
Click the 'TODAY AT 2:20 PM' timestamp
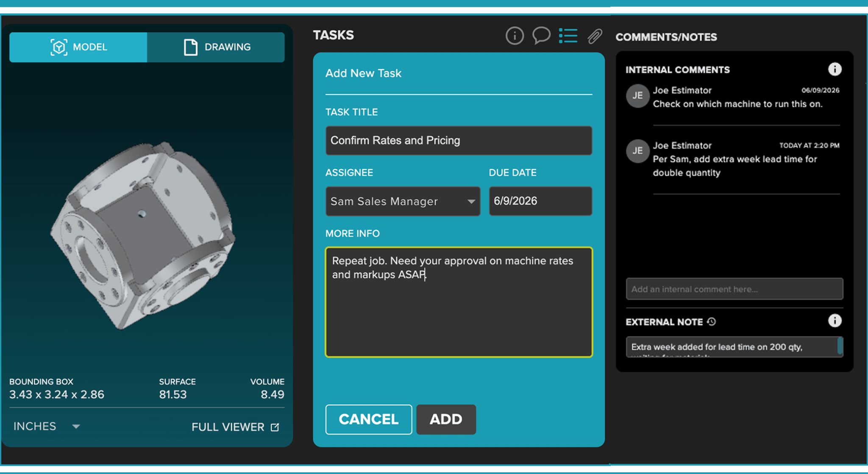(809, 145)
